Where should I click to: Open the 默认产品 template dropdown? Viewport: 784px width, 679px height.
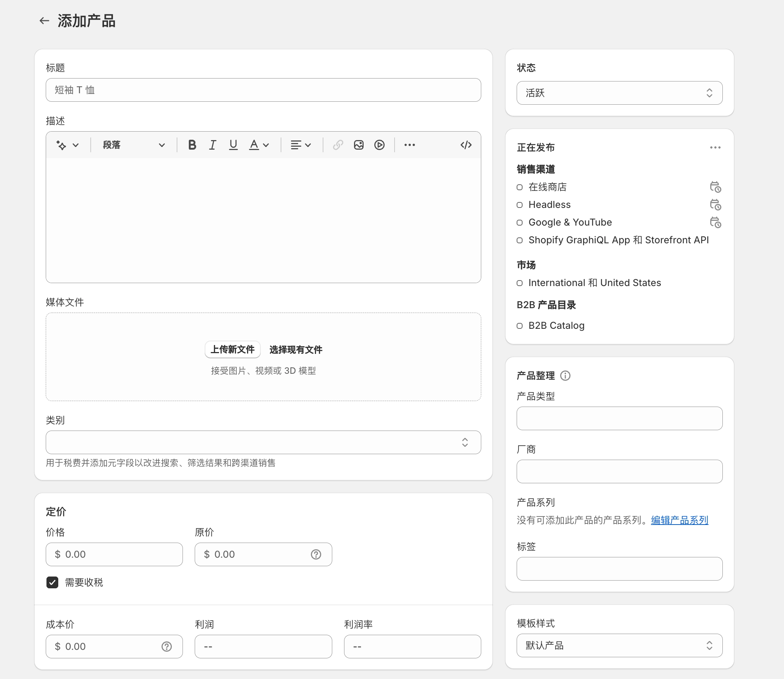[x=619, y=645]
